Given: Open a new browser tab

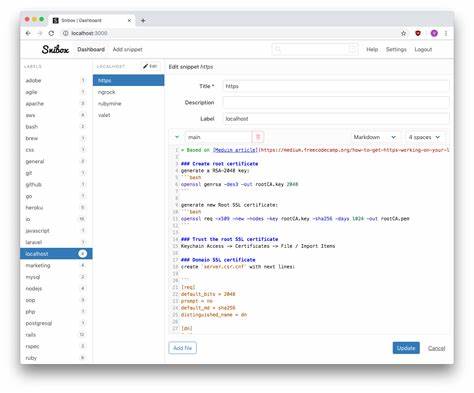Looking at the screenshot, I should click(143, 21).
